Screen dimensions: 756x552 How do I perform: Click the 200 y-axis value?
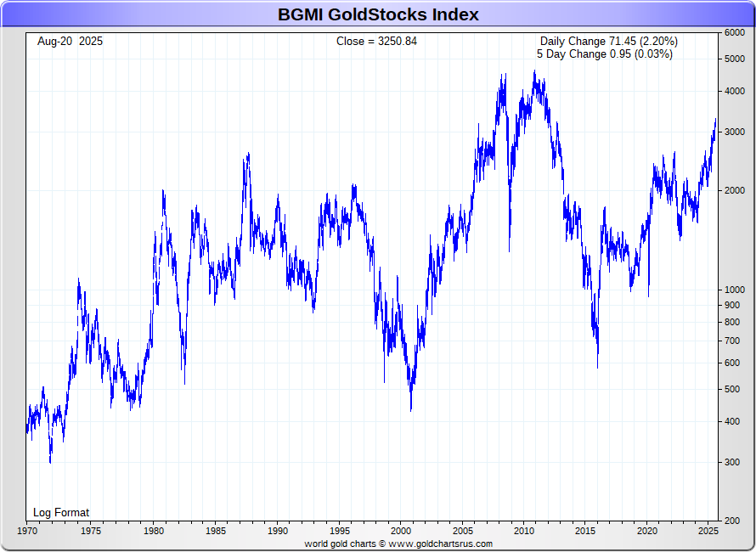click(732, 521)
